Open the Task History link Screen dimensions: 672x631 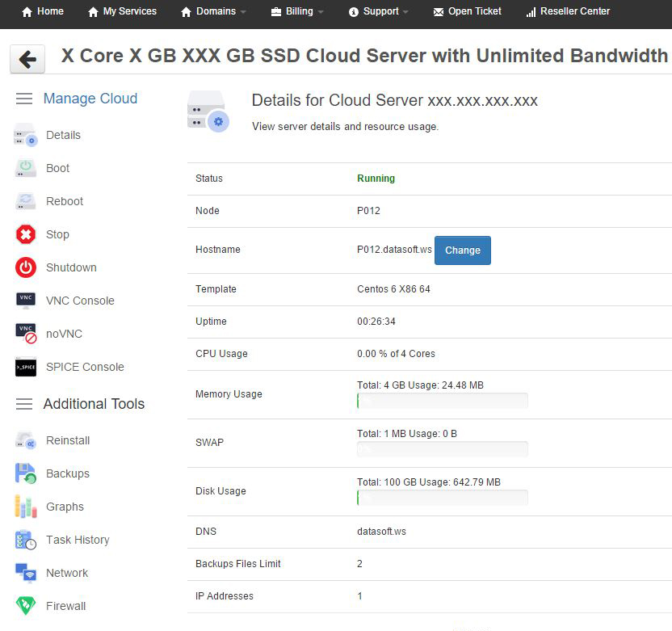point(78,540)
